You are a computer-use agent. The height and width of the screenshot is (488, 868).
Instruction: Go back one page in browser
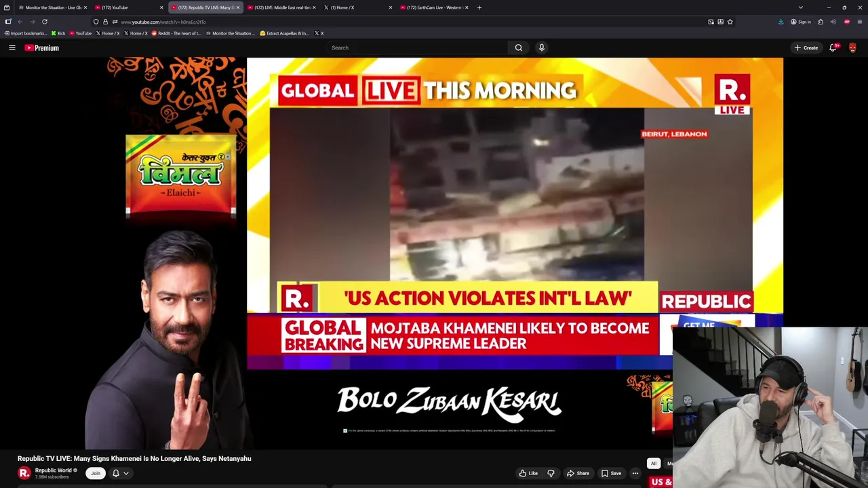[20, 22]
